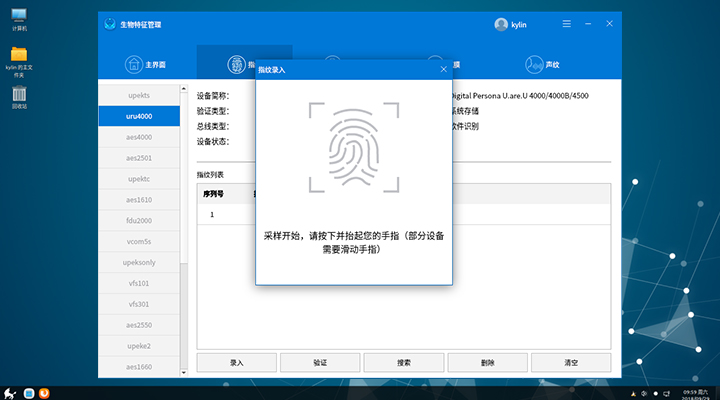Click the 序列号 column header
The width and height of the screenshot is (720, 400).
point(213,194)
